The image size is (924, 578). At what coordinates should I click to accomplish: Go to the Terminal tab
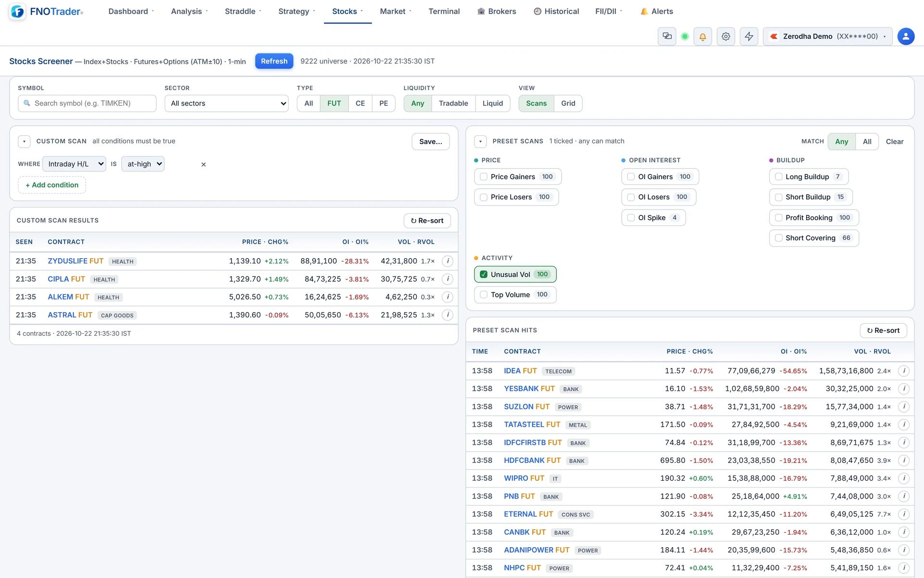coord(444,12)
